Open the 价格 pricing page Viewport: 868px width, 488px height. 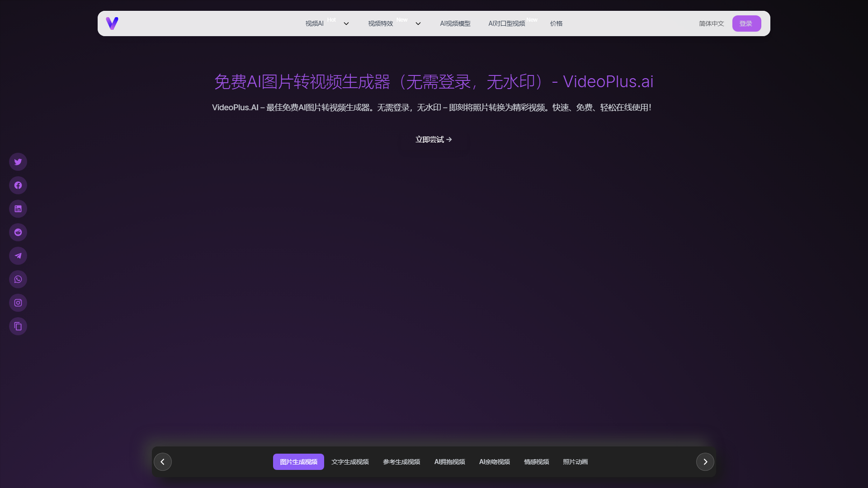coord(557,23)
